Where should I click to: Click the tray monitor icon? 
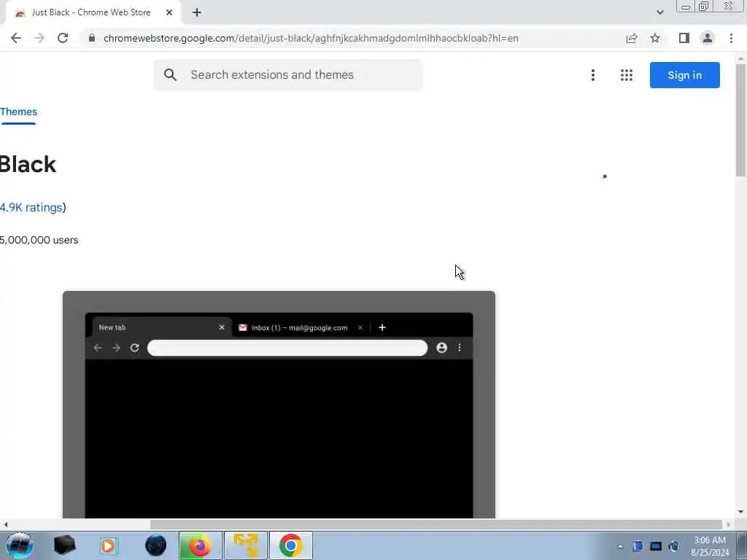656,546
